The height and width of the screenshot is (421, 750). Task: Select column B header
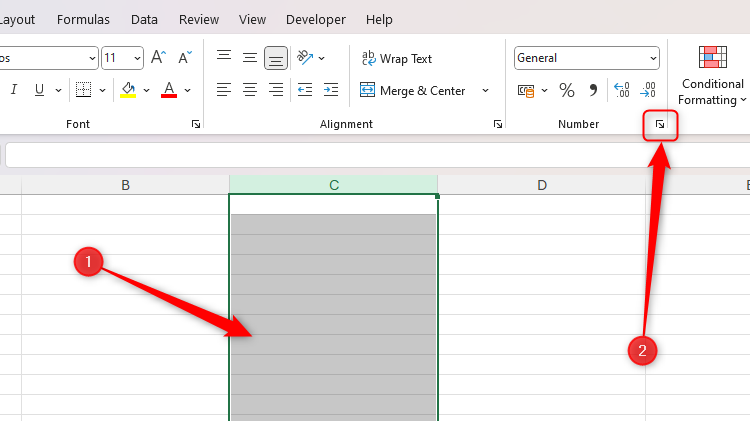point(125,185)
